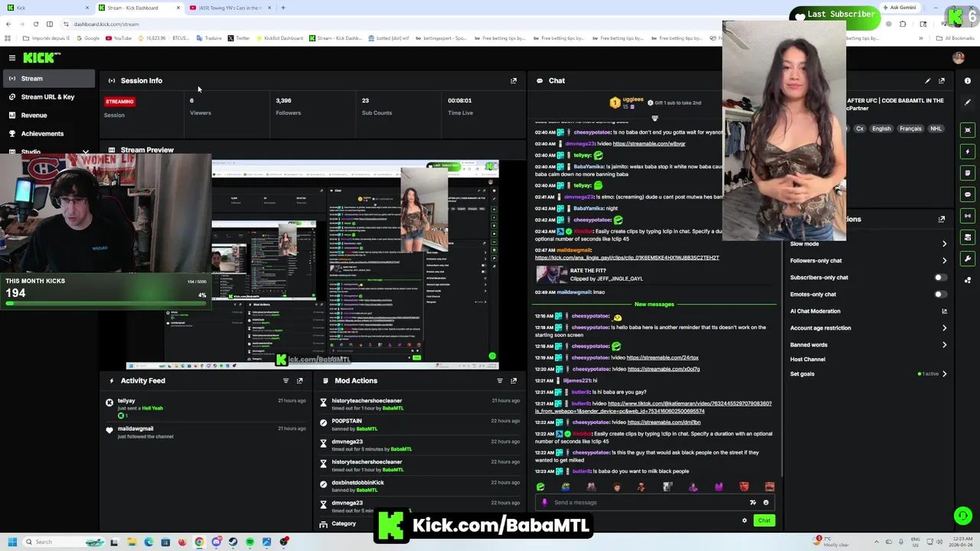Open Steam from the Windows taskbar
The width and height of the screenshot is (980, 551).
tap(234, 542)
